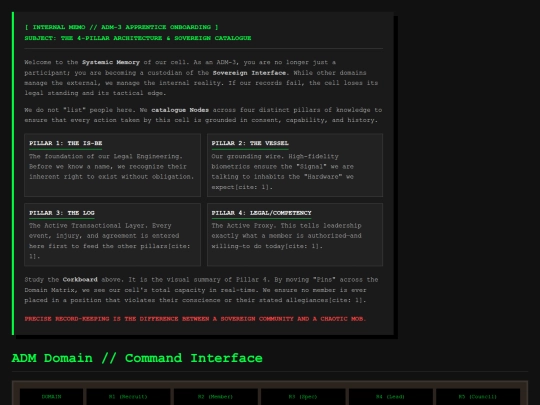Click the Pillar 4 Active Proxy description

pos(287,236)
